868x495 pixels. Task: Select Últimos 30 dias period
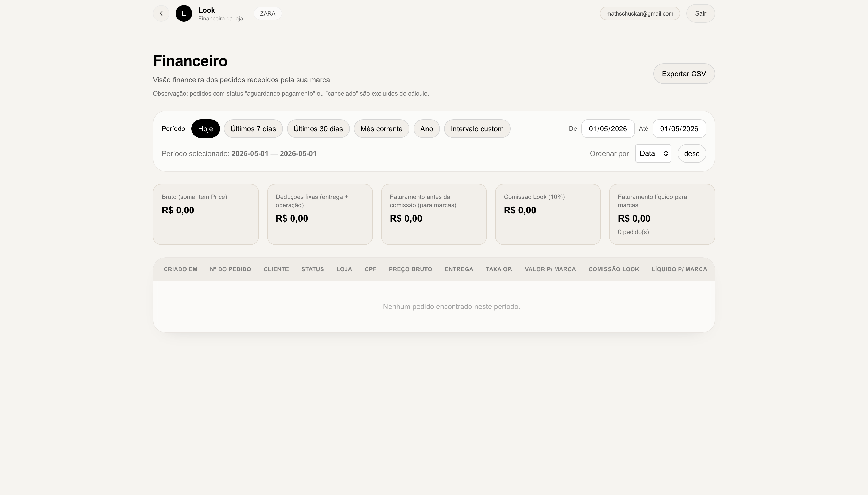click(318, 129)
